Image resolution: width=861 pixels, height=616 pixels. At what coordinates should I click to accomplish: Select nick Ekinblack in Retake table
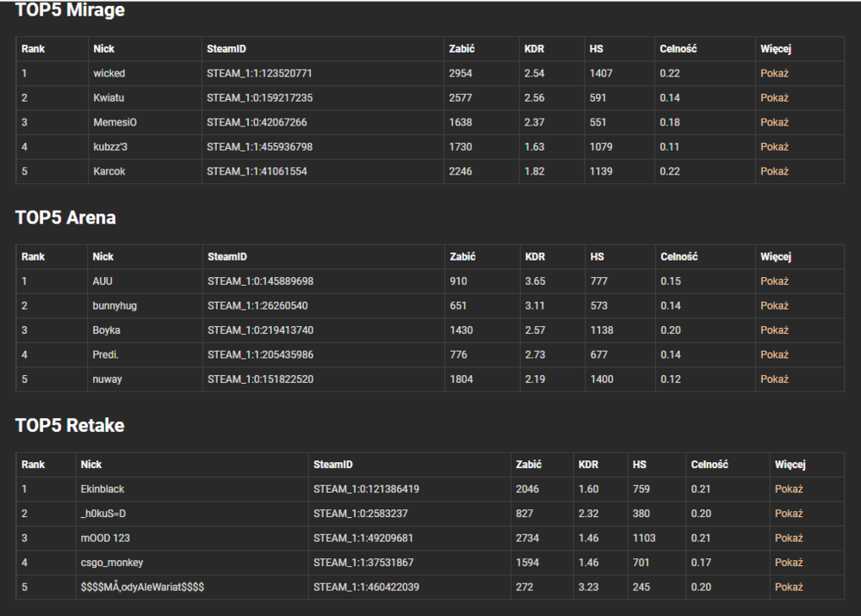[x=102, y=490]
